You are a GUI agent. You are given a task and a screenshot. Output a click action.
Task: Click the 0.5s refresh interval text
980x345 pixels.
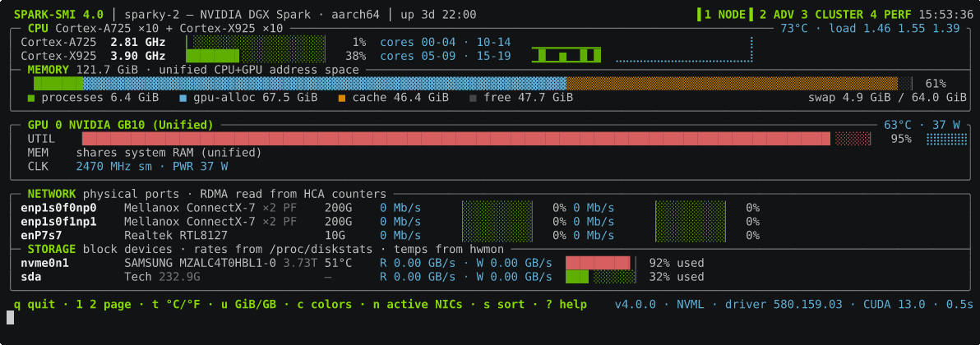click(960, 305)
